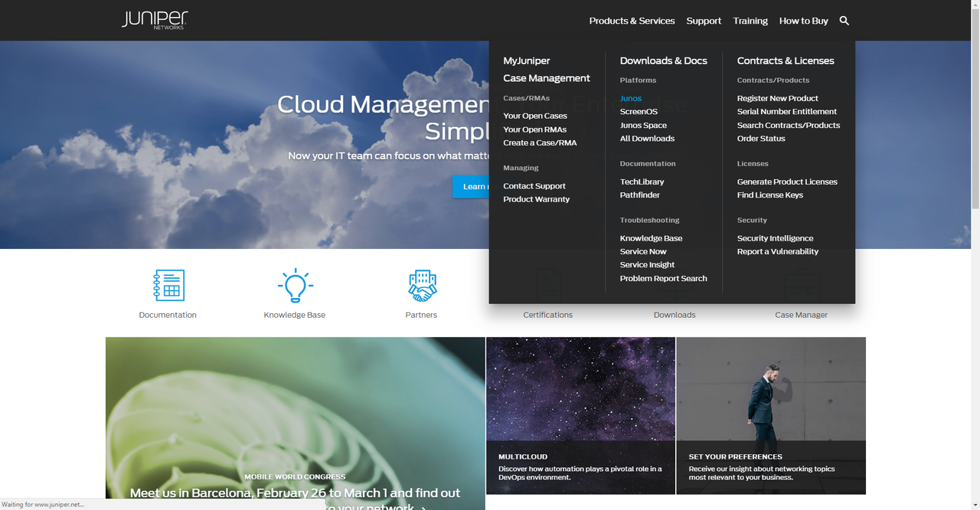The image size is (980, 510).
Task: Open the Multicloud starry sky tile
Action: 580,416
